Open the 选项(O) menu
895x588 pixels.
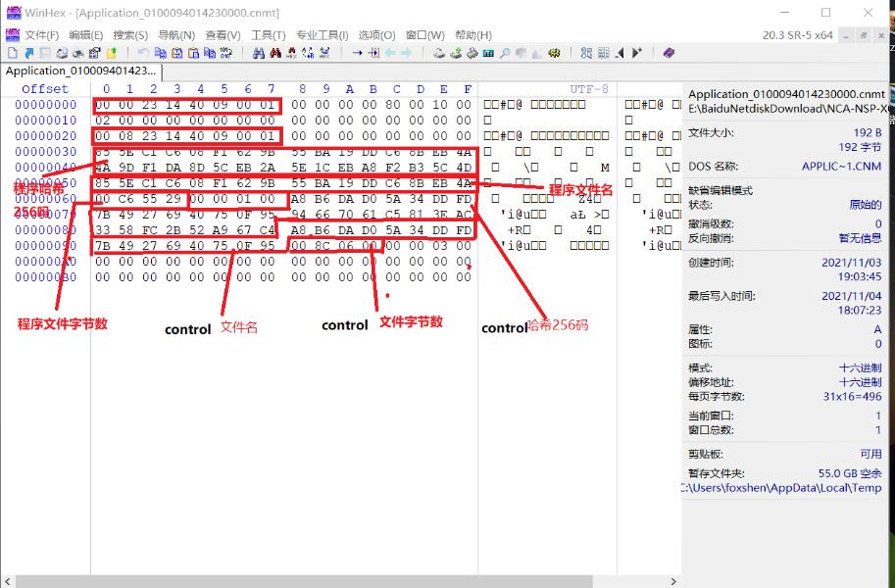pos(376,35)
